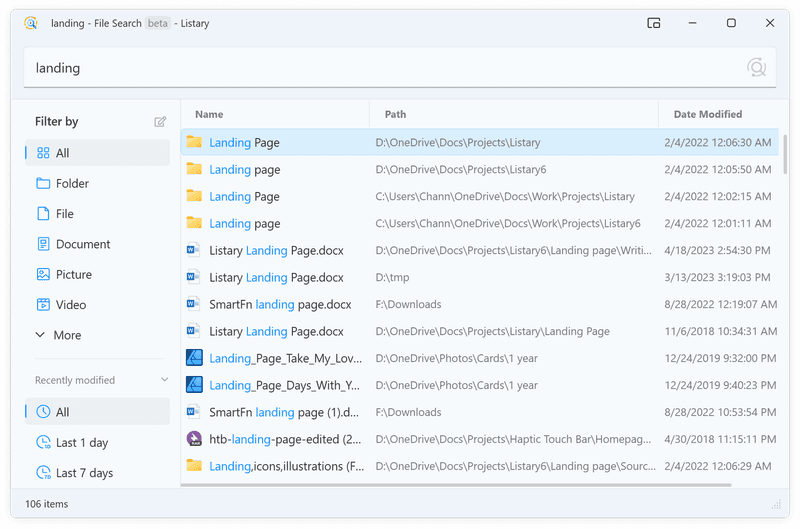
Task: Click the horizontal scrollbar below results
Action: [x=456, y=485]
